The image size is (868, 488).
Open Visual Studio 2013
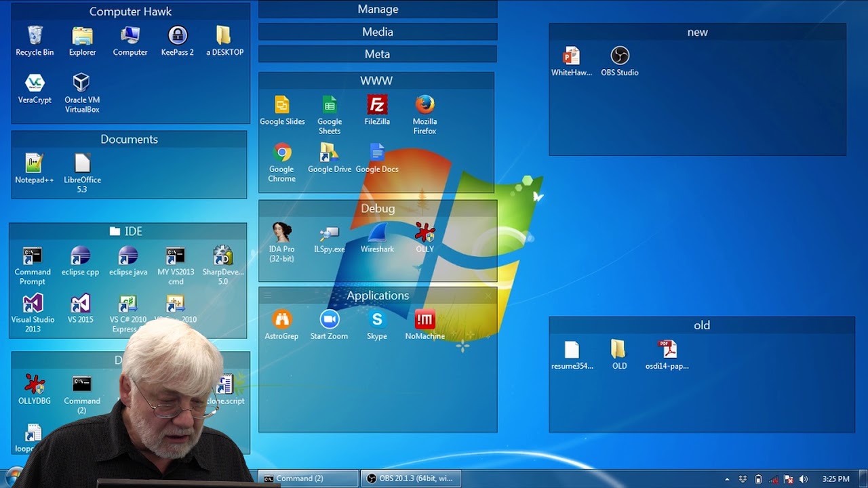click(x=33, y=312)
